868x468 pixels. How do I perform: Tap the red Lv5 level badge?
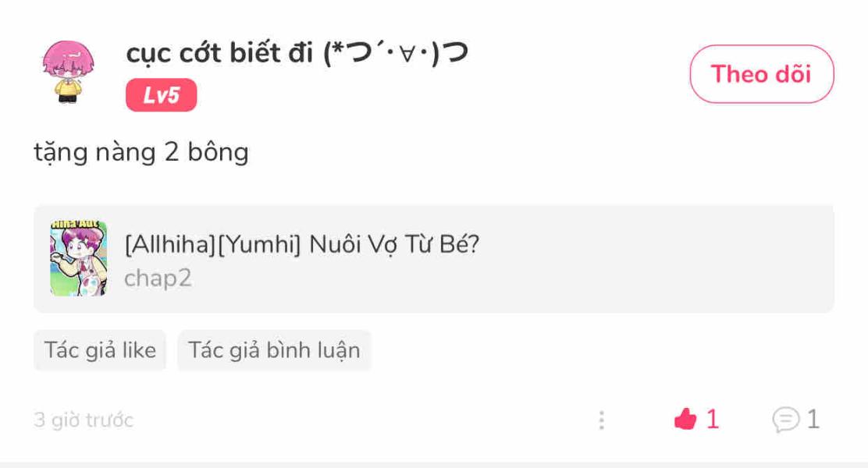coord(161,95)
